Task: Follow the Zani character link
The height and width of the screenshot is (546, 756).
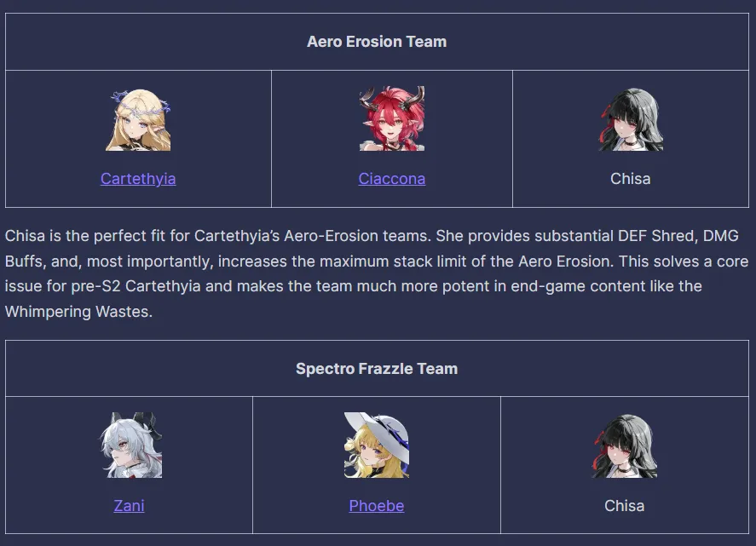Action: 130,505
